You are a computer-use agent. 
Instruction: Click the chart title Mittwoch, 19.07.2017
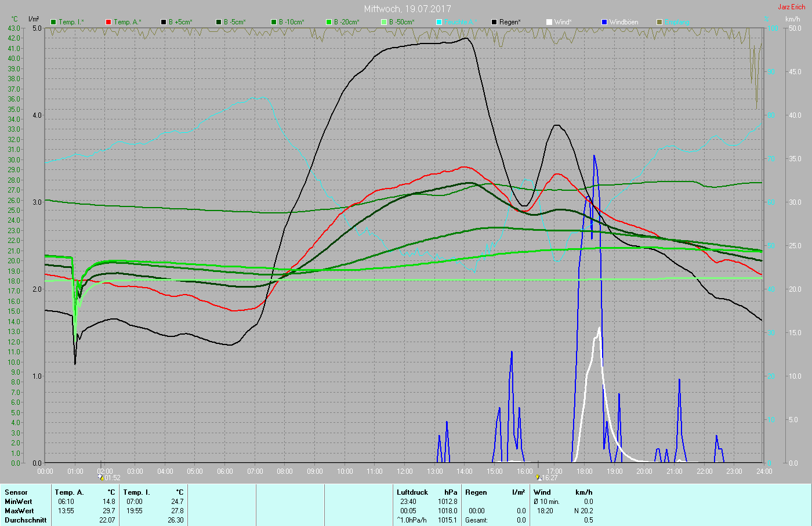coord(407,9)
